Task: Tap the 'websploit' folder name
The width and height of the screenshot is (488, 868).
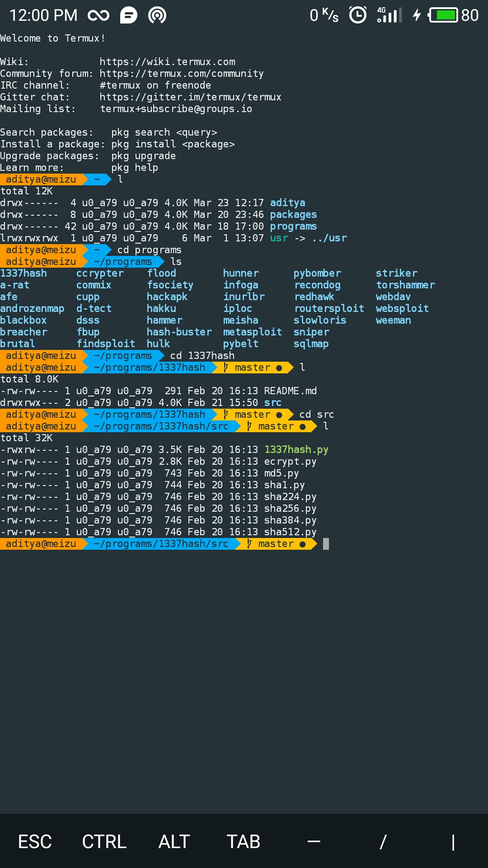Action: click(403, 309)
